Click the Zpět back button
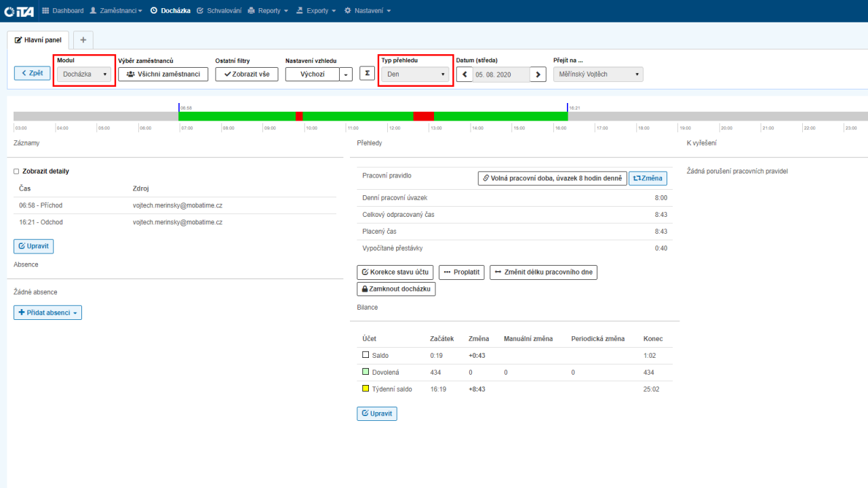This screenshot has height=488, width=868. (33, 73)
